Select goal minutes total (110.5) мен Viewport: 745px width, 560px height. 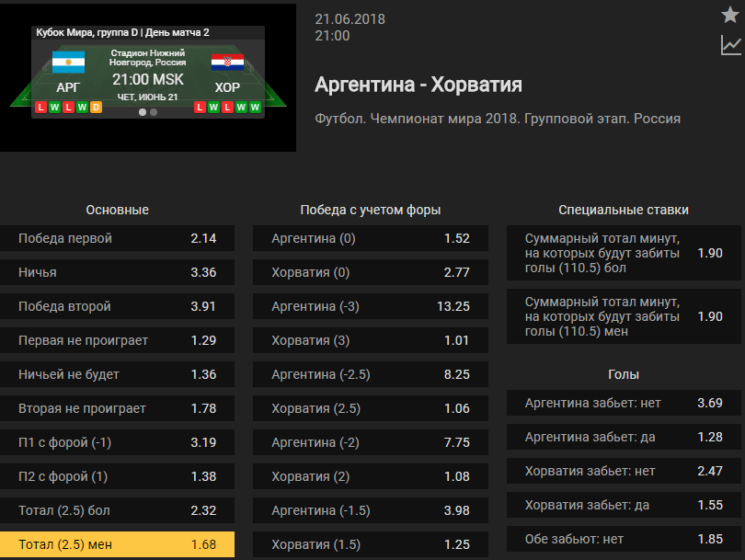coord(624,316)
